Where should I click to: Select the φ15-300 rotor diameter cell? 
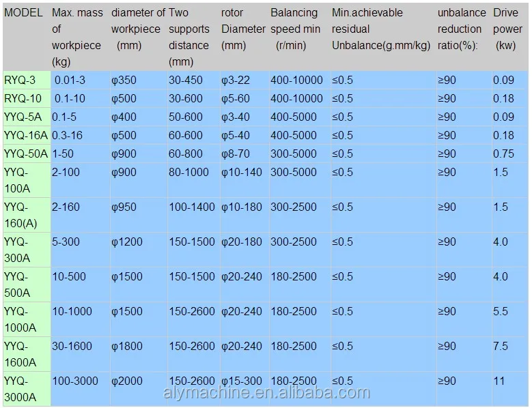(242, 381)
